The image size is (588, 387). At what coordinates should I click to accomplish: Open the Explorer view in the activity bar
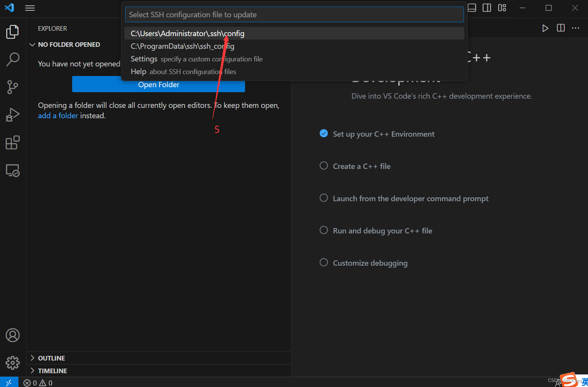click(13, 32)
